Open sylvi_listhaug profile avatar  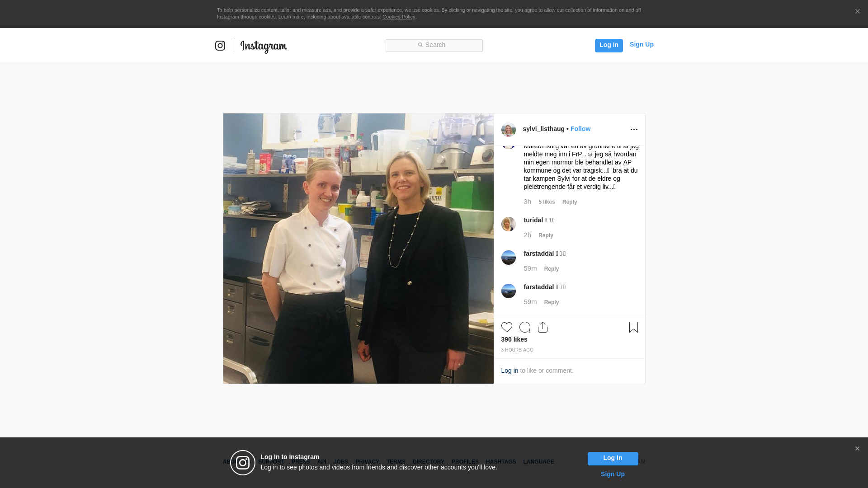click(509, 130)
